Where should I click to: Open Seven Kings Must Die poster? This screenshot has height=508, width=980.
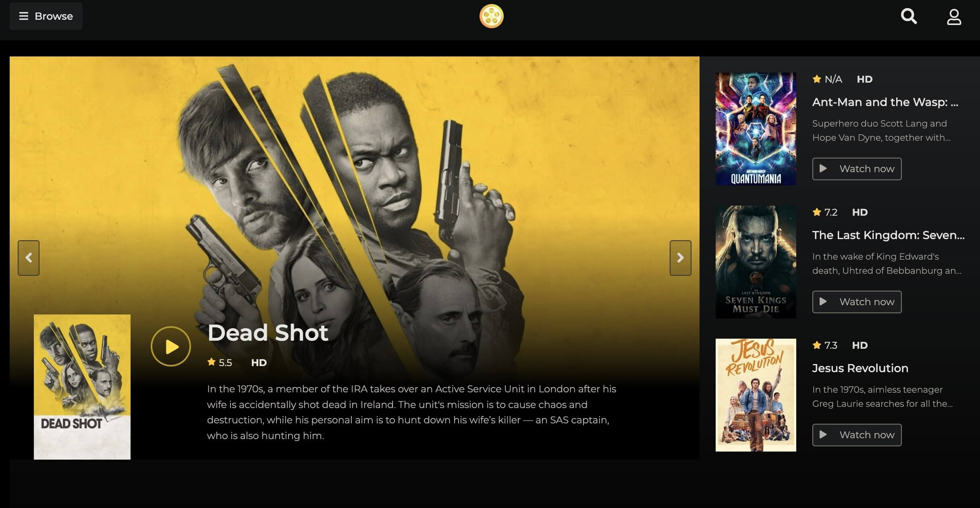pyautogui.click(x=756, y=262)
